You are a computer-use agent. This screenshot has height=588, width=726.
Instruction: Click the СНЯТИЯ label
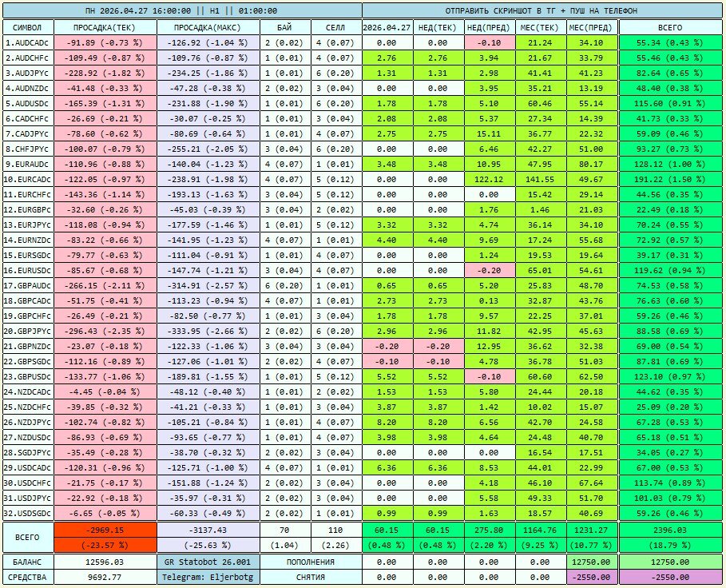(311, 578)
